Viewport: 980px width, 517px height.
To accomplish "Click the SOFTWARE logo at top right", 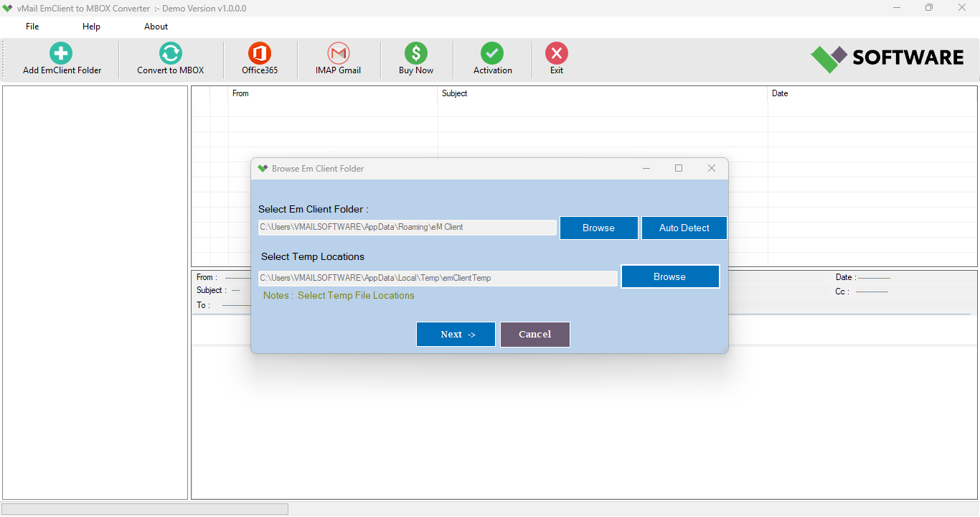I will (x=887, y=58).
